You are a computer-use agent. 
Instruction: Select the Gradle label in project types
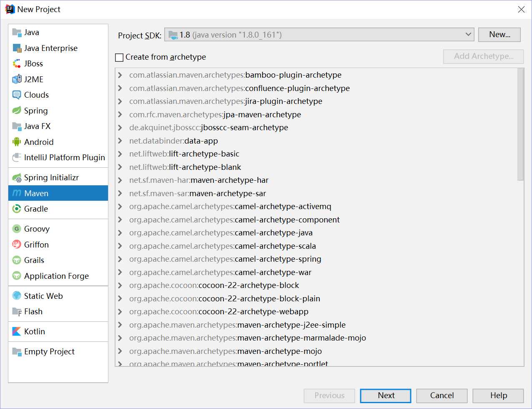36,209
